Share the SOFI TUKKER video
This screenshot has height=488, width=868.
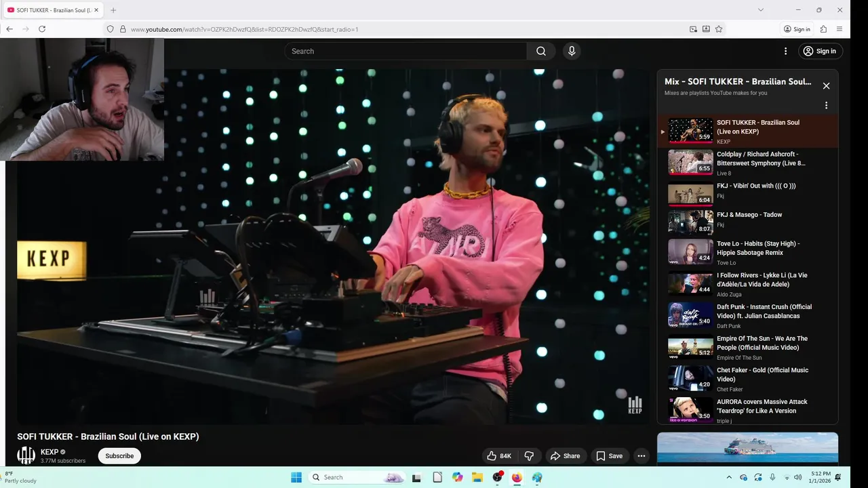coord(565,456)
